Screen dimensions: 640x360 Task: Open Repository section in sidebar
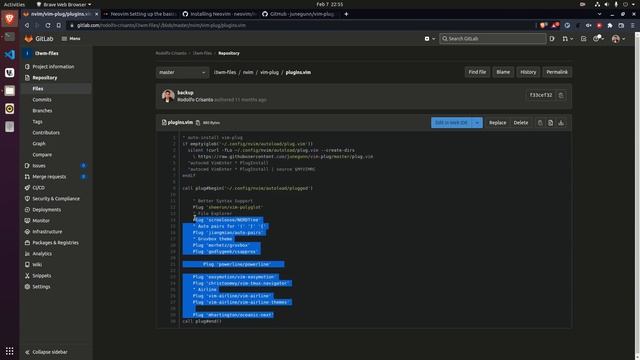tap(45, 78)
